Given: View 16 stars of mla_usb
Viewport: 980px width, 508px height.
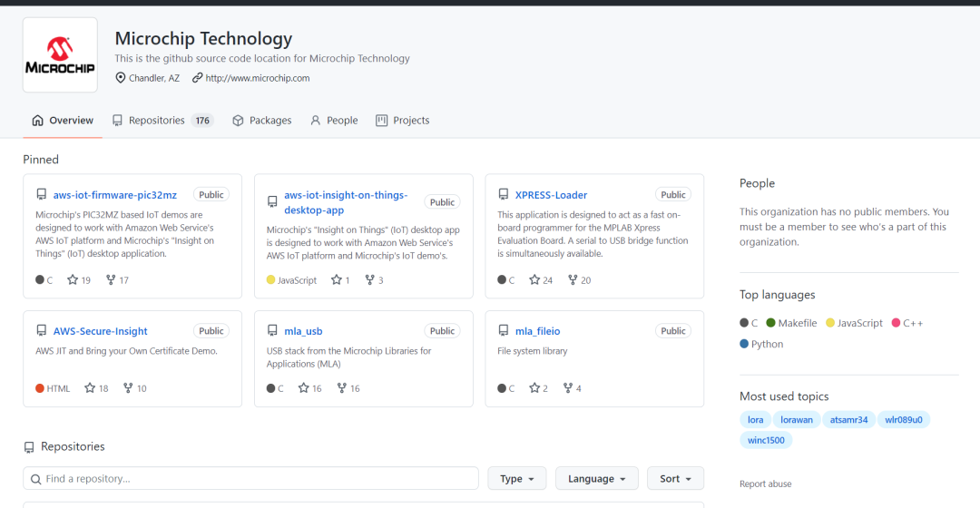Looking at the screenshot, I should pyautogui.click(x=310, y=388).
